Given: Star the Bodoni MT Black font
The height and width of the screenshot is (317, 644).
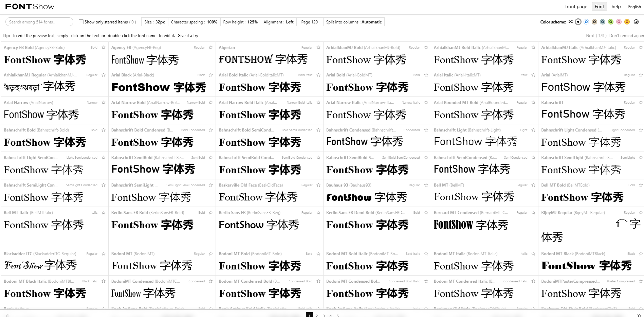Looking at the screenshot, I should click(641, 254).
